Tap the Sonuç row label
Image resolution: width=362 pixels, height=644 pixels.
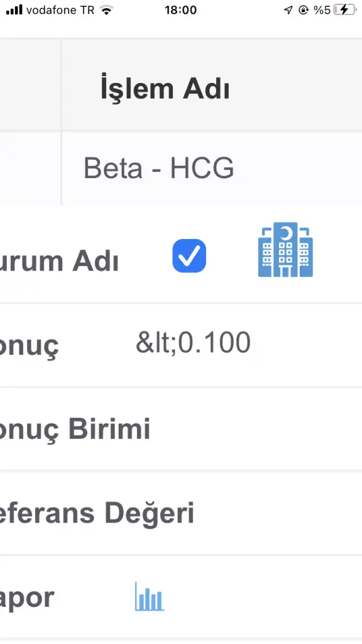pyautogui.click(x=29, y=346)
